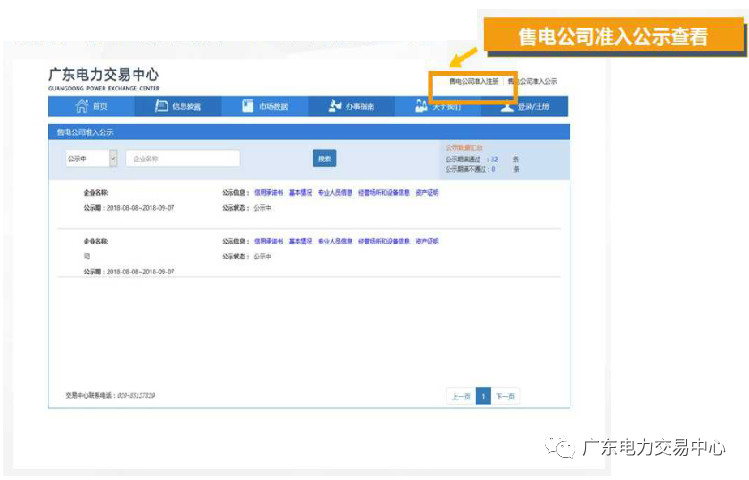
Task: Go to the 首页 home icon
Action: click(x=81, y=107)
